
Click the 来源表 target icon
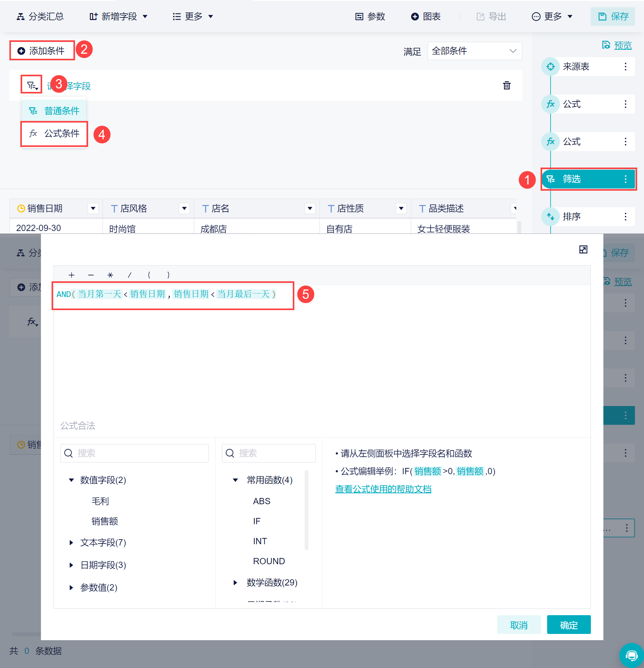click(x=550, y=67)
